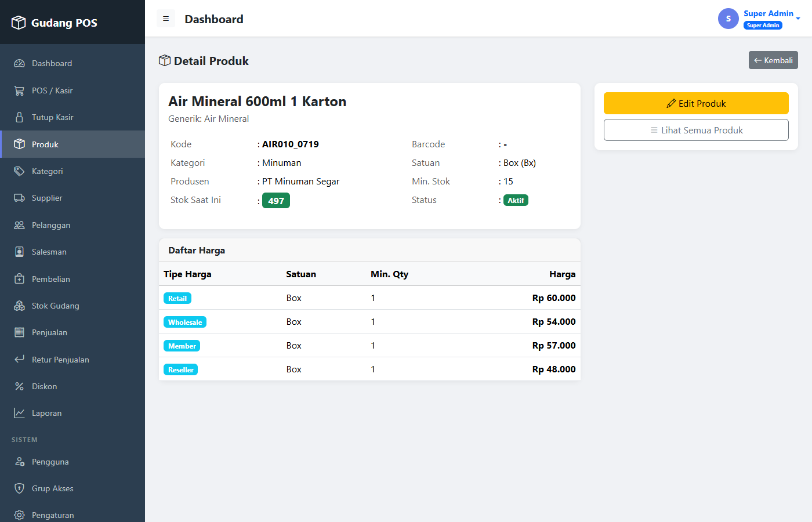812x522 pixels.
Task: Click the Reseller price type badge
Action: [x=181, y=369]
